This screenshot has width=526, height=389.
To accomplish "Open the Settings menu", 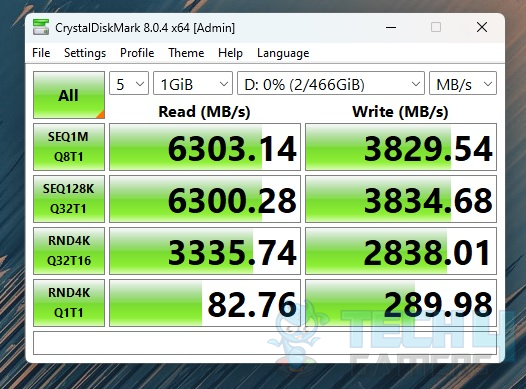I will 85,53.
